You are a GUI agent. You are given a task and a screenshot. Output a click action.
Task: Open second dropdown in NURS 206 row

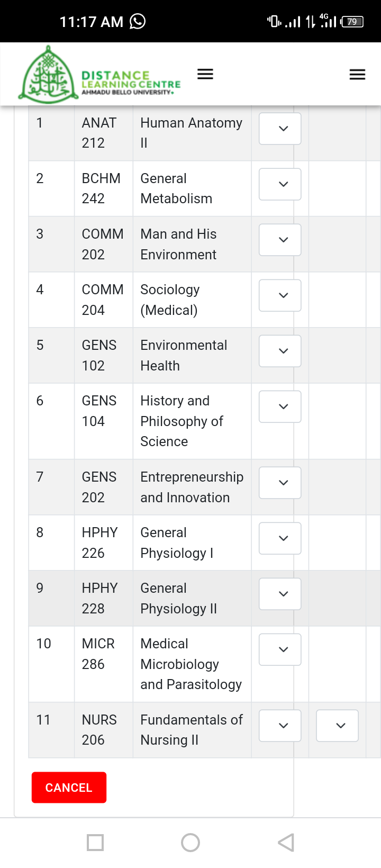[337, 726]
